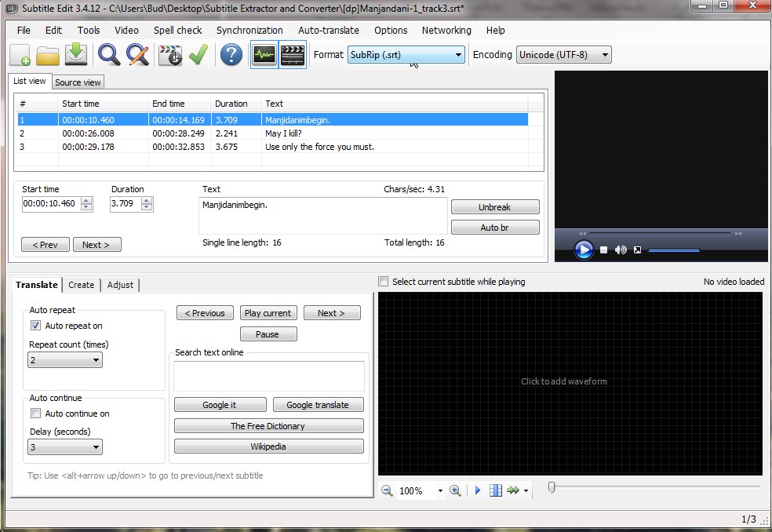Screen dimensions: 772x532
Task: Click the Start time column header
Action: point(103,104)
